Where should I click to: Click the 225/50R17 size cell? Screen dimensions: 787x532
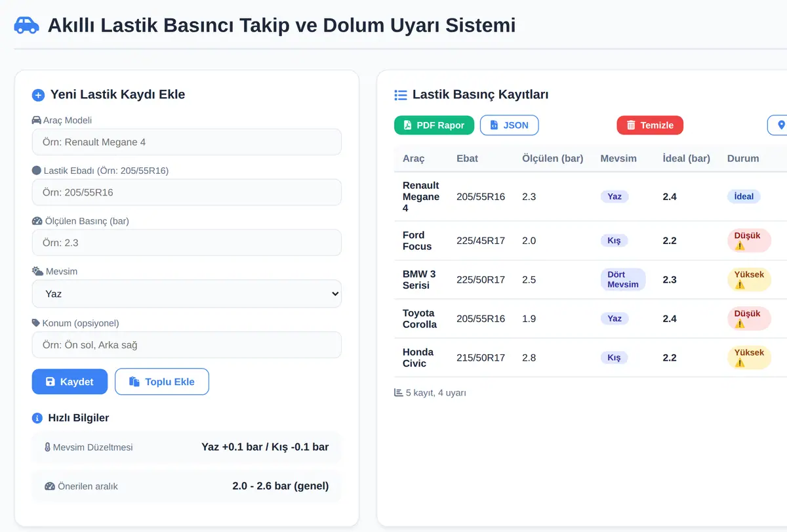pos(481,279)
